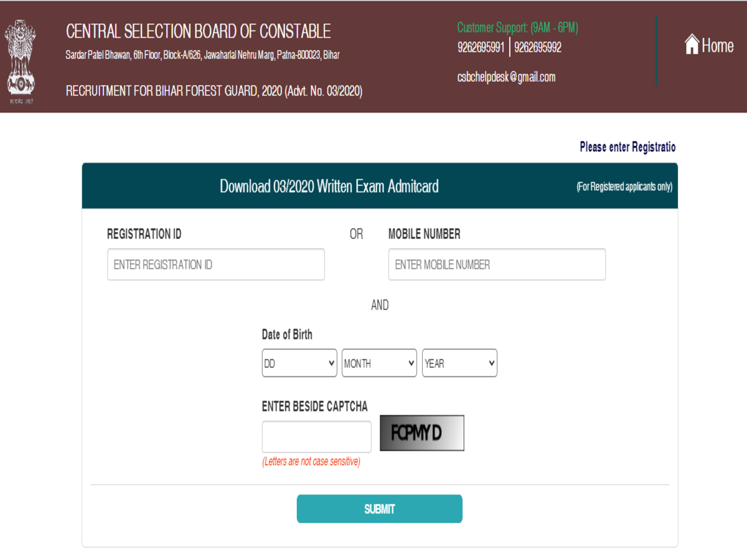Click the Date of Birth label
The width and height of the screenshot is (747, 560).
pos(287,335)
